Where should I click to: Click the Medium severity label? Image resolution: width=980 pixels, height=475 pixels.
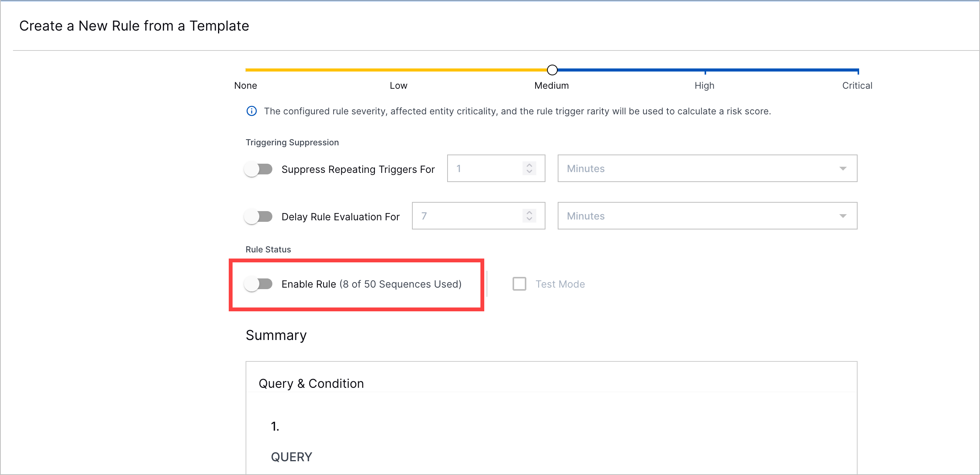[x=552, y=86]
